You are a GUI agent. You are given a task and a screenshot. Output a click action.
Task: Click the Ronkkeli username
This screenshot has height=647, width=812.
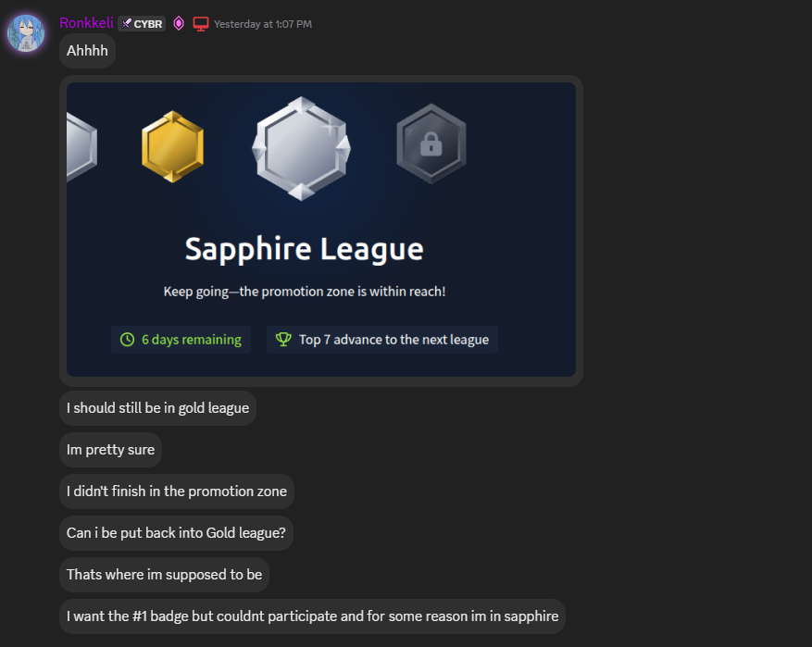[86, 23]
